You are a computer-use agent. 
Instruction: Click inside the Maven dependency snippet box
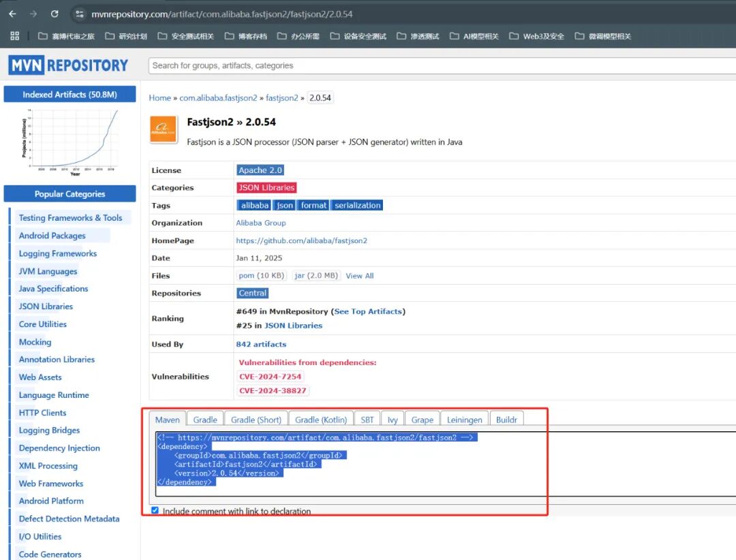tap(446, 464)
